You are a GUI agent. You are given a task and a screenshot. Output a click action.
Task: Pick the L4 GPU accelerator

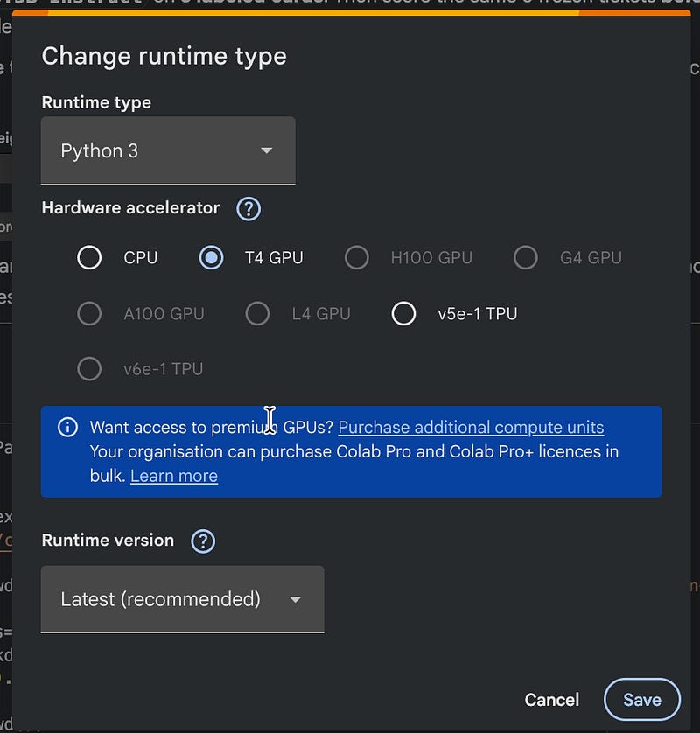point(257,314)
